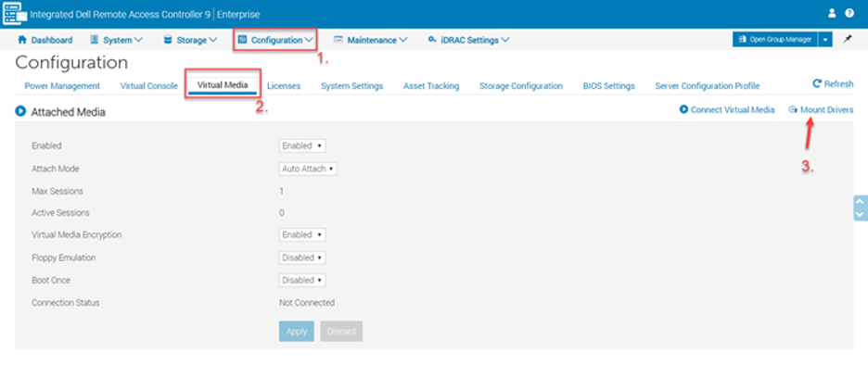
Task: Switch to the System Settings tab
Action: [352, 86]
